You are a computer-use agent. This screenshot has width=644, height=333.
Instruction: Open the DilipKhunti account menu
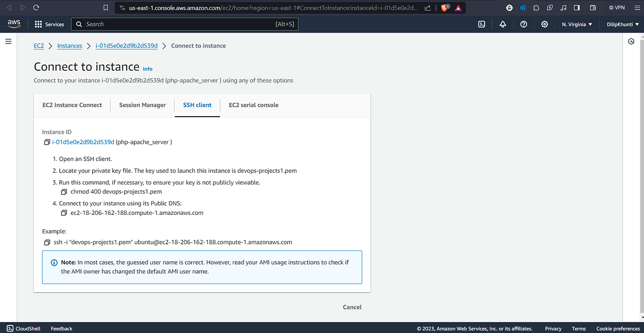point(622,24)
